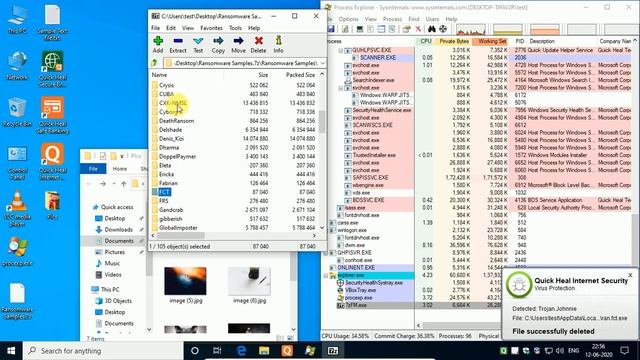
Task: Open the This PC desktop icon
Action: click(x=17, y=20)
